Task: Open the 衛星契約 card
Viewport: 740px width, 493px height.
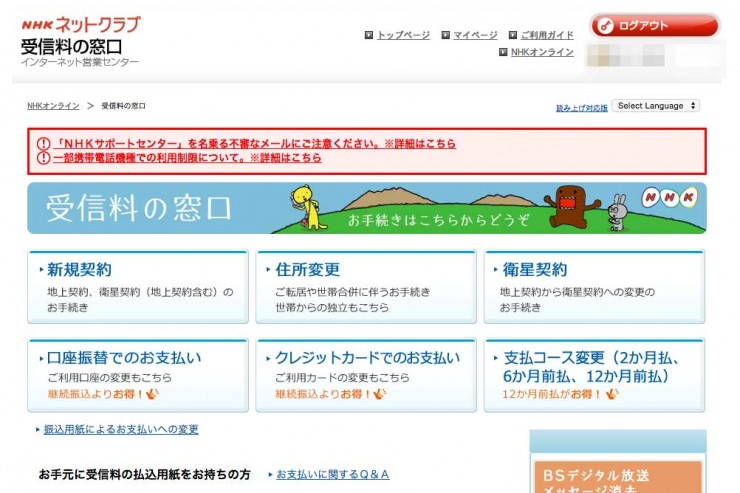Action: tap(594, 287)
